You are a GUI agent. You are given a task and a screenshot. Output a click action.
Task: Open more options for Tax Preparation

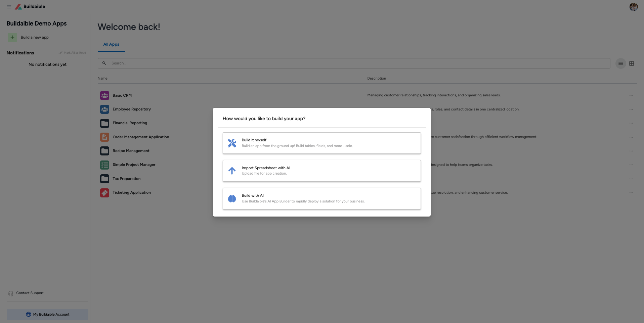631,179
